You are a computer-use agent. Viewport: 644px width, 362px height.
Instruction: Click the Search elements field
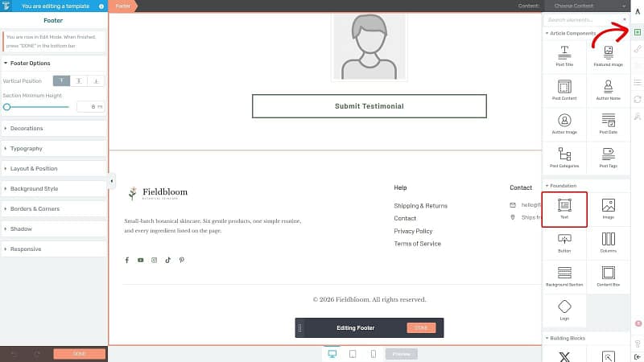(586, 19)
